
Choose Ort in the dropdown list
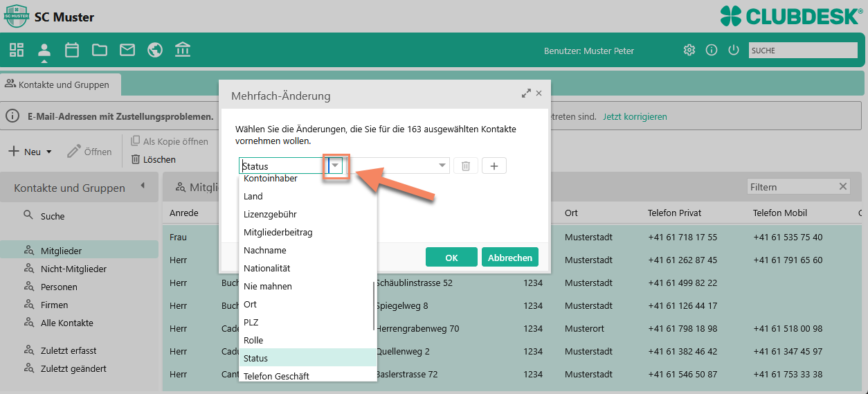coord(306,304)
